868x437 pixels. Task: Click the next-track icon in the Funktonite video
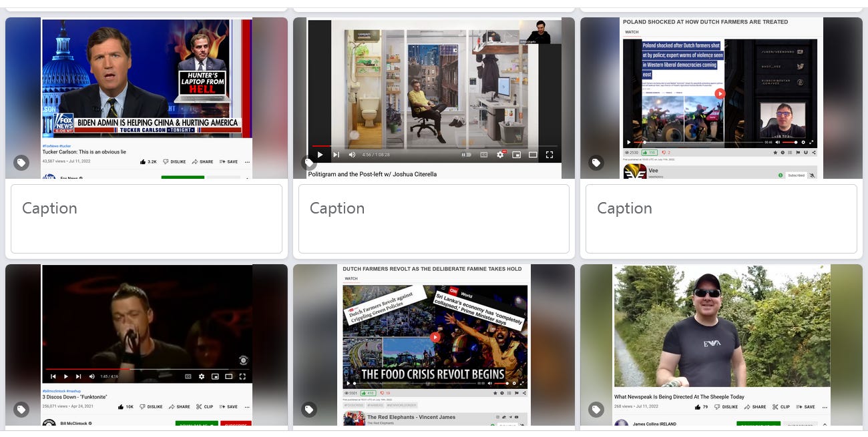(x=78, y=376)
